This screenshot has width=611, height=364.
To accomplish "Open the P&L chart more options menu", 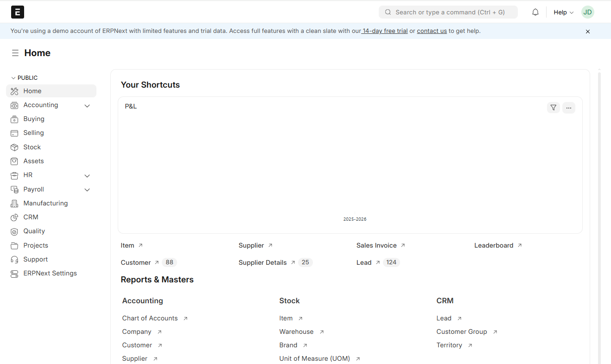I will pos(569,108).
